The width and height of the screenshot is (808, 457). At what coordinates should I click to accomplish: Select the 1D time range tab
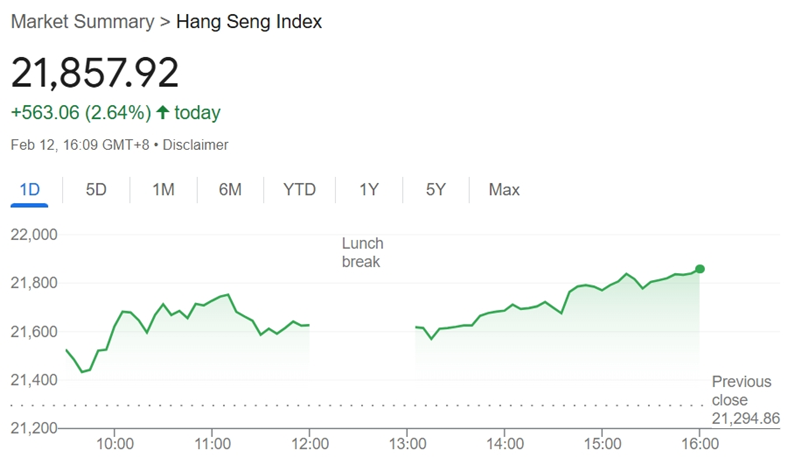(29, 190)
